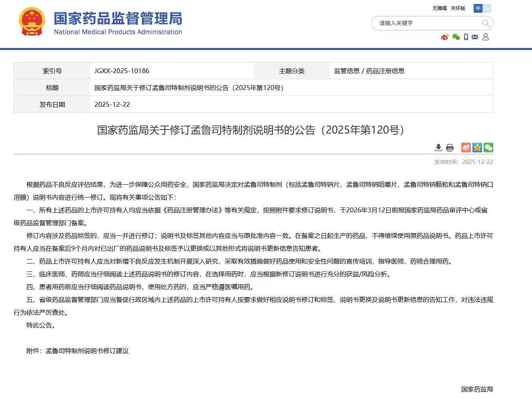Switch to 关怀版 care version
532x399 pixels.
[x=458, y=8]
